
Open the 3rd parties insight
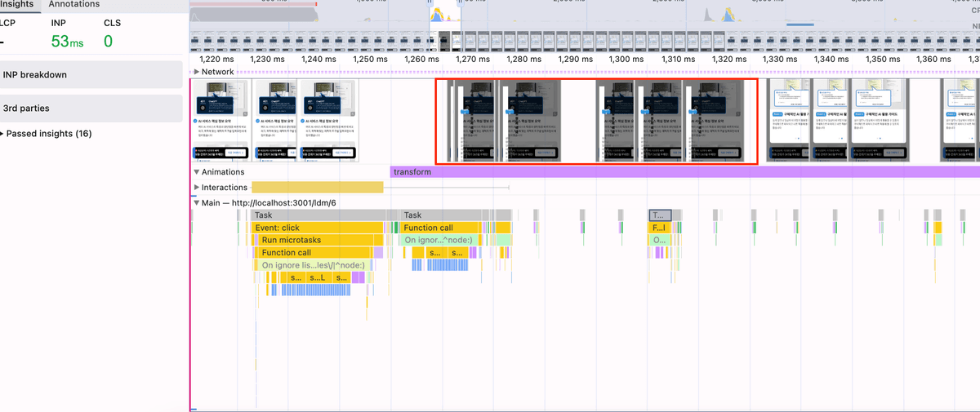tap(91, 108)
